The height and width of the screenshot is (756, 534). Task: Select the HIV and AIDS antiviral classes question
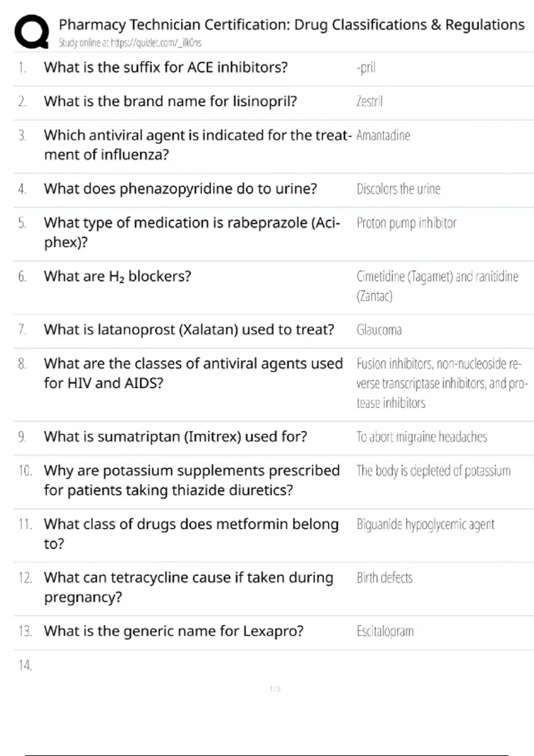click(193, 373)
